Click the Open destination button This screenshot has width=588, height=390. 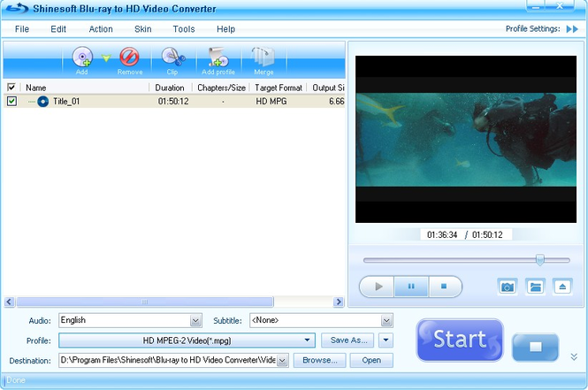[x=371, y=361]
